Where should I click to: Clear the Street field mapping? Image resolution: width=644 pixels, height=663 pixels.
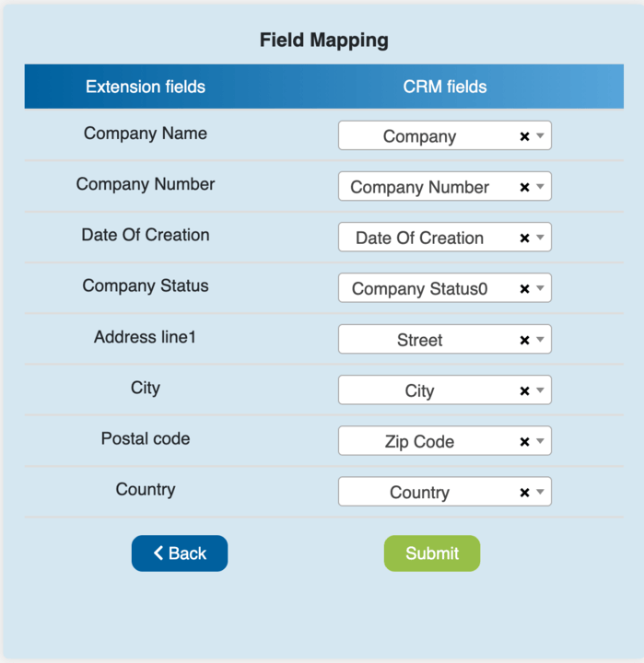click(524, 340)
